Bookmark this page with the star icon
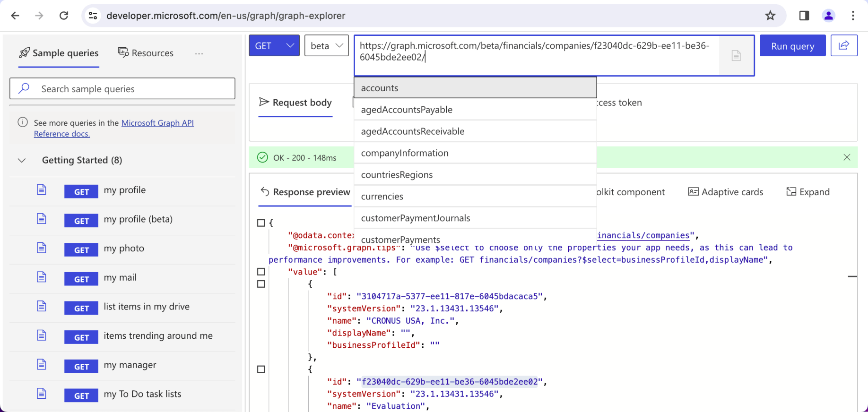Image resolution: width=868 pixels, height=412 pixels. 770,16
